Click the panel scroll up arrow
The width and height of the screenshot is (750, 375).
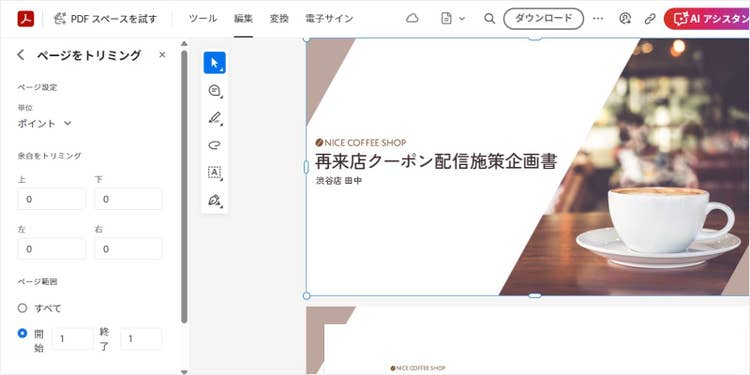point(184,44)
